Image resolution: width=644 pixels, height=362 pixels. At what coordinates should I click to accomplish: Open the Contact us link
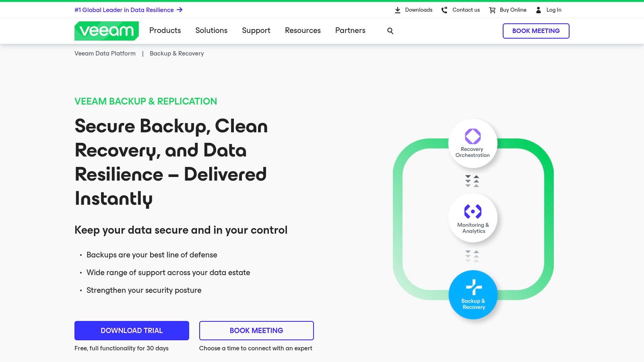click(x=466, y=10)
